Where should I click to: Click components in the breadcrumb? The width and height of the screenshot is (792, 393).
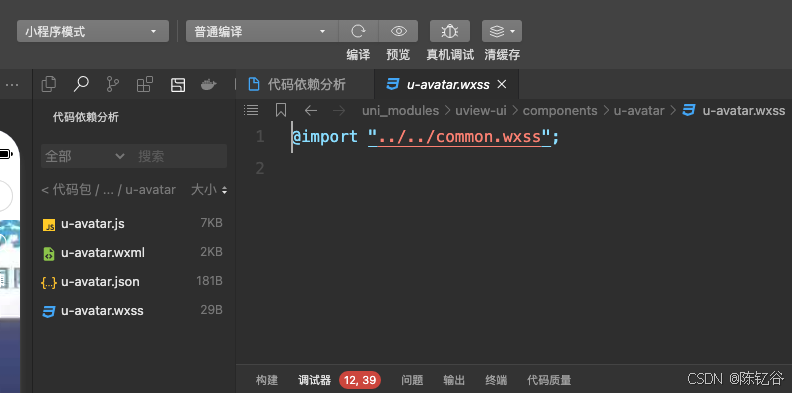(560, 110)
